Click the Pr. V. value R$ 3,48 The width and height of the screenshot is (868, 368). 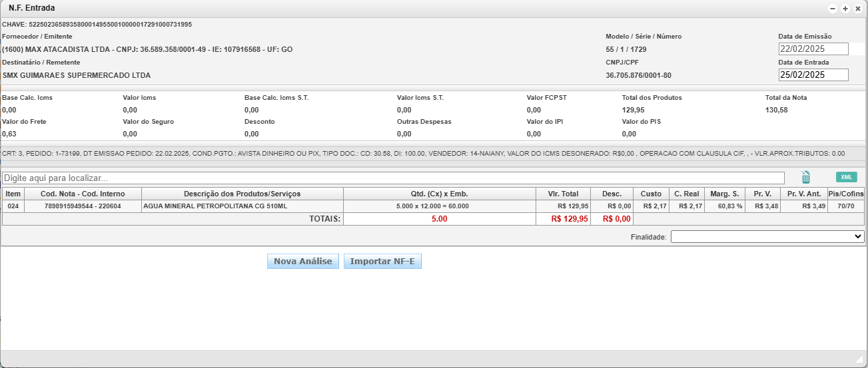[762, 206]
